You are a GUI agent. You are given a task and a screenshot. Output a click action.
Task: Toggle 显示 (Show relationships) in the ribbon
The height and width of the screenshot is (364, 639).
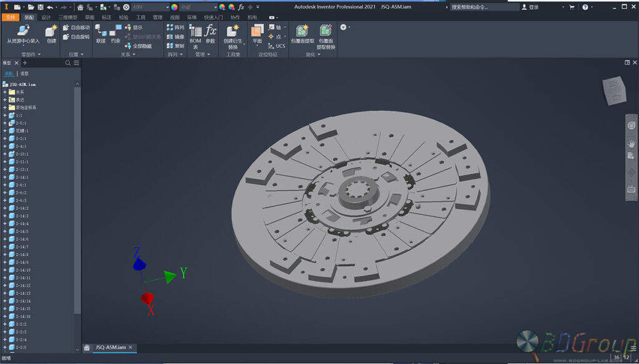[135, 27]
